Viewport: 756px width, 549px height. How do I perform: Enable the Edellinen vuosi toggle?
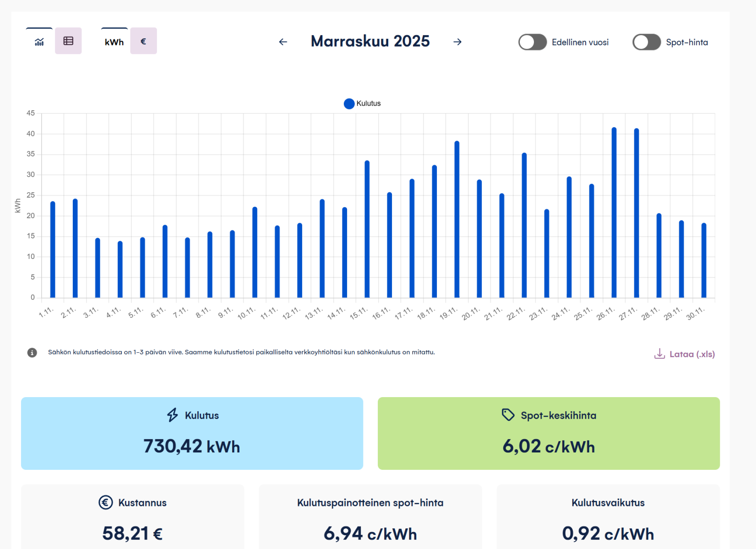[x=532, y=42]
